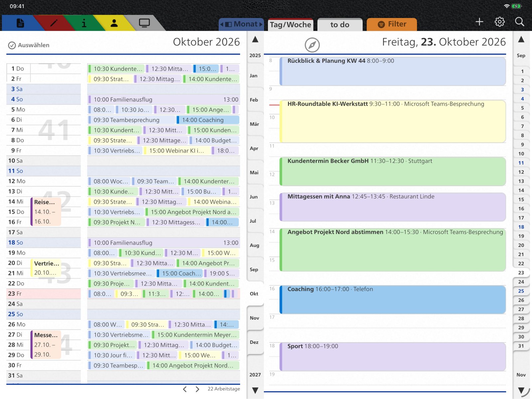Viewport: 532px width, 399px height.
Task: Jump to the Jan month tab
Action: [254, 75]
